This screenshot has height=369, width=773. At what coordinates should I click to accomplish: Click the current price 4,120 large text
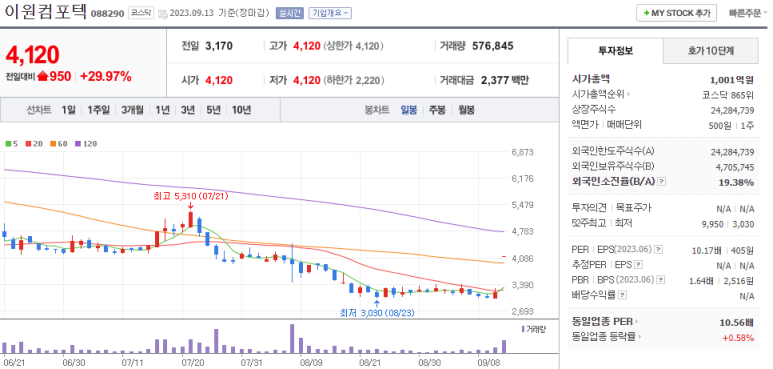pyautogui.click(x=32, y=55)
